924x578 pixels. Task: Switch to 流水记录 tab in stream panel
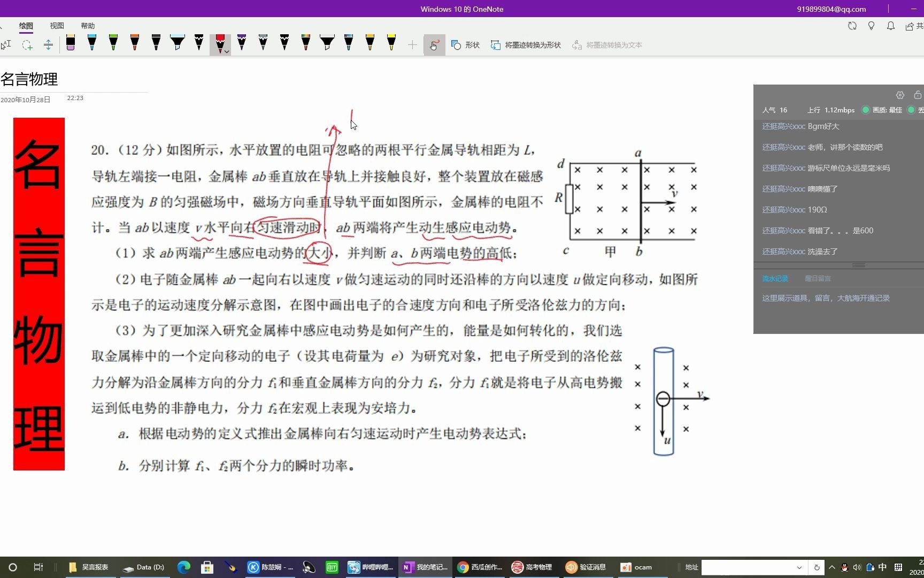pos(775,278)
